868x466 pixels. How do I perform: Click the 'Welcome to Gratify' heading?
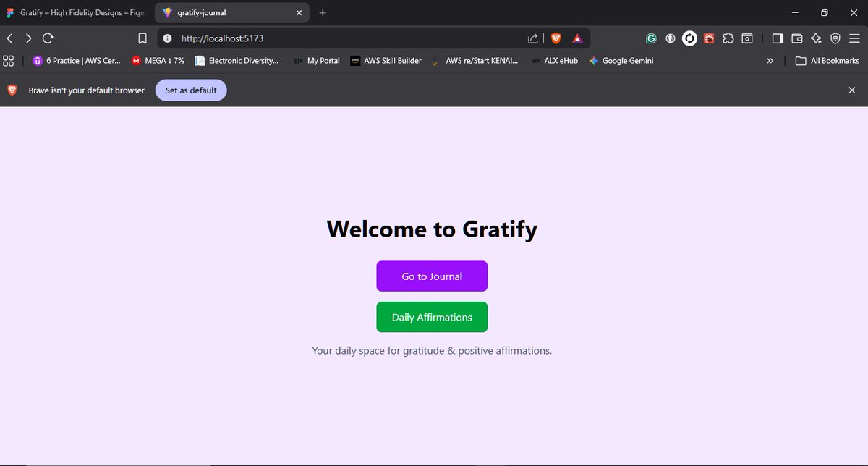pyautogui.click(x=432, y=229)
